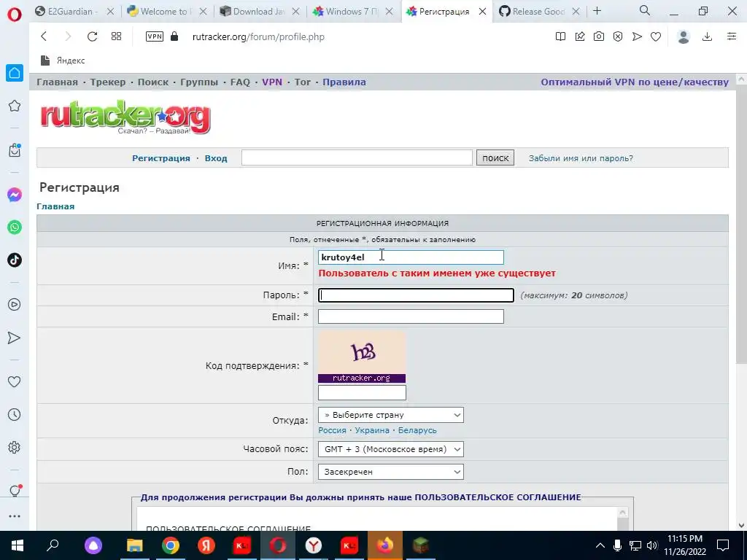Choose the Россия quick country link
The width and height of the screenshot is (747, 560).
coord(332,430)
